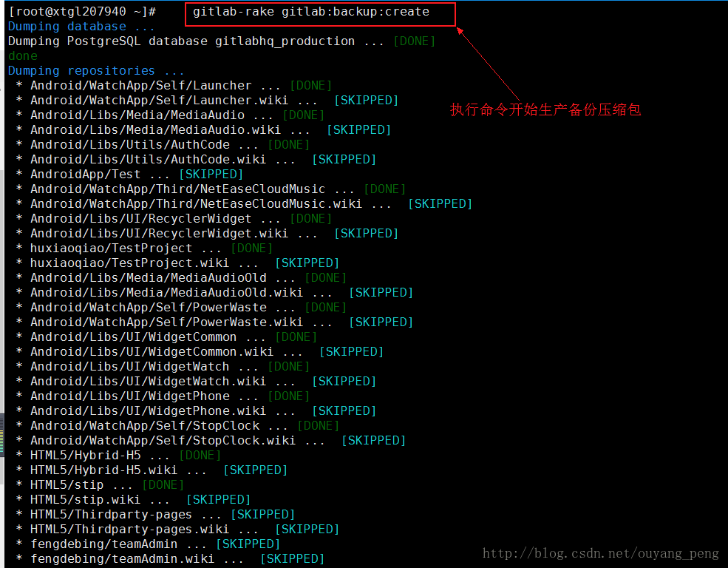Viewport: 728px width, 568px height.
Task: Click the fengdebing/teamAdmin.wiki row
Action: tap(170, 559)
